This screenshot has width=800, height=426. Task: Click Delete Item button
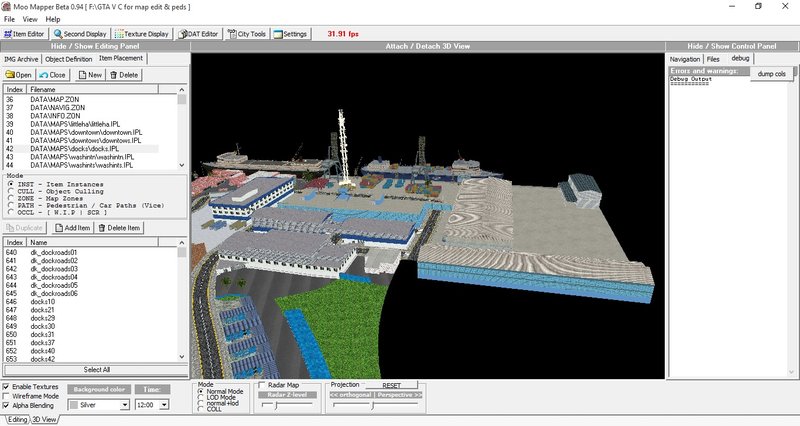pyautogui.click(x=119, y=228)
